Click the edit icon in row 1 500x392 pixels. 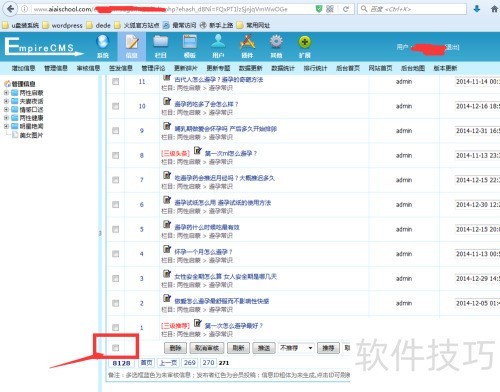[x=197, y=323]
